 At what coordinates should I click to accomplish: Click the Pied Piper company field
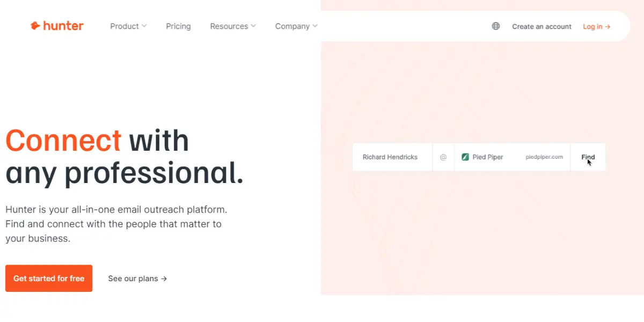512,157
